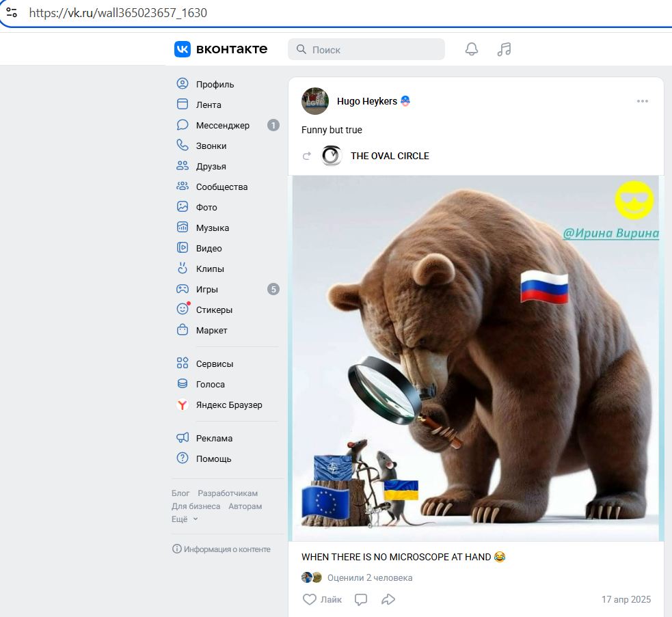The height and width of the screenshot is (617, 672).
Task: Click the share arrow icon under post
Action: coord(388,599)
